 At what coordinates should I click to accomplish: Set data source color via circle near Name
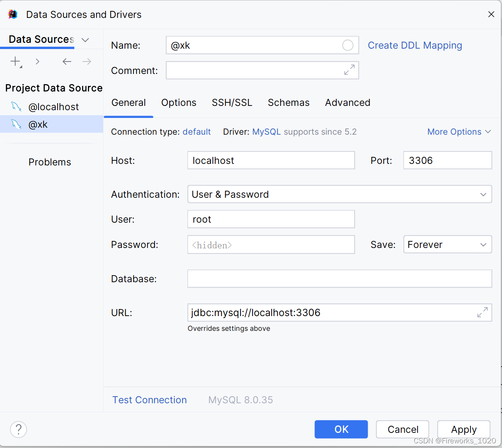(x=348, y=45)
